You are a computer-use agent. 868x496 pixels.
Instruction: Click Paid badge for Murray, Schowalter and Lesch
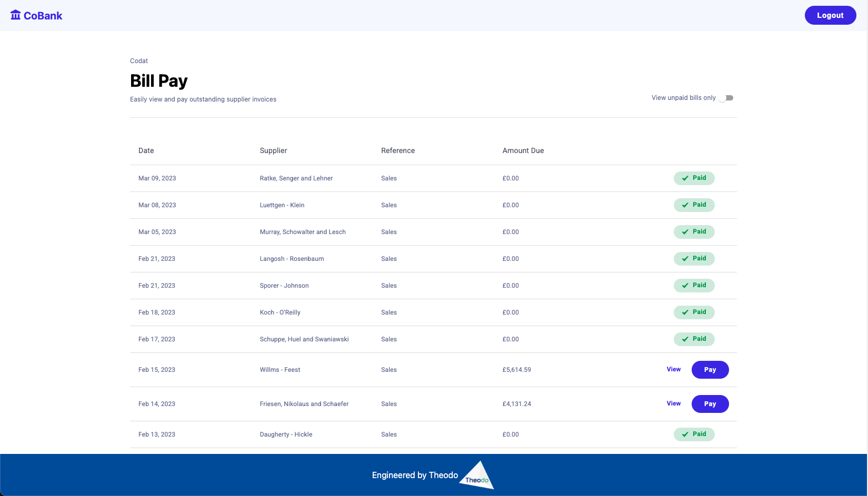tap(694, 231)
